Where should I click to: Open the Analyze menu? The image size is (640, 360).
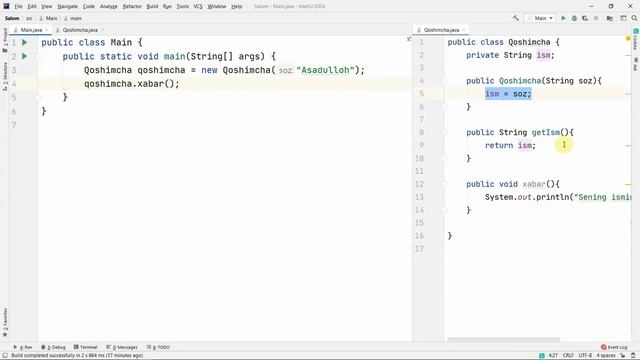(x=109, y=7)
